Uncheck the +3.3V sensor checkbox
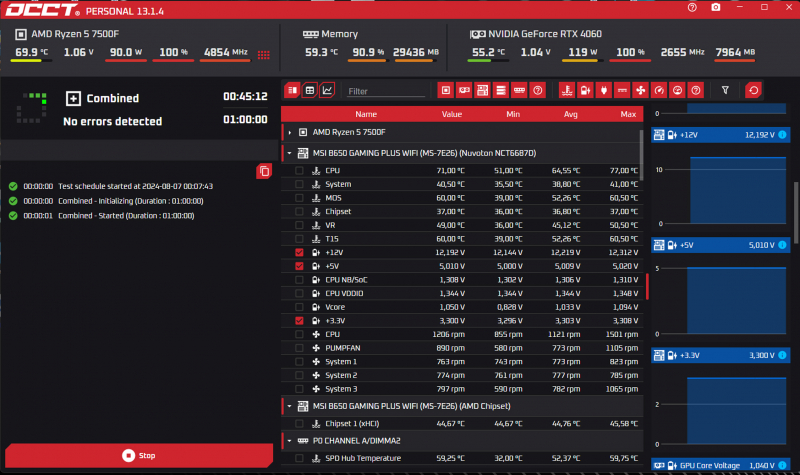Screen dimensions: 800x475 click(299, 321)
